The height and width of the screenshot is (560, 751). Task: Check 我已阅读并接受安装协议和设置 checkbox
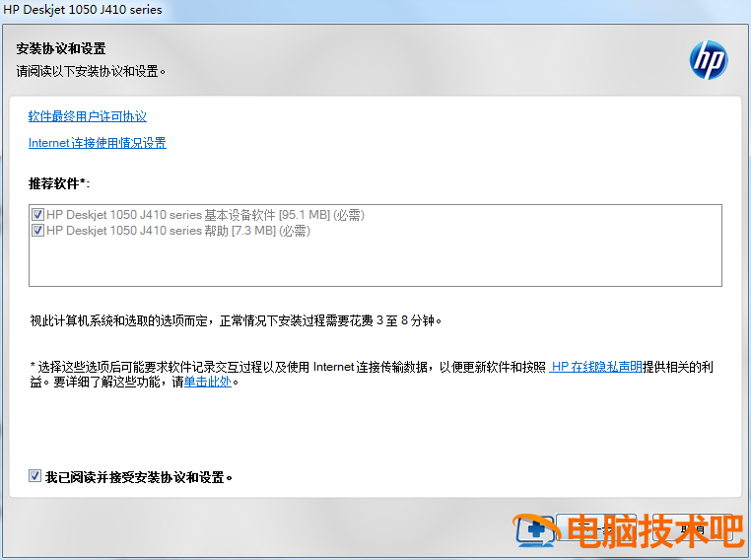click(35, 477)
